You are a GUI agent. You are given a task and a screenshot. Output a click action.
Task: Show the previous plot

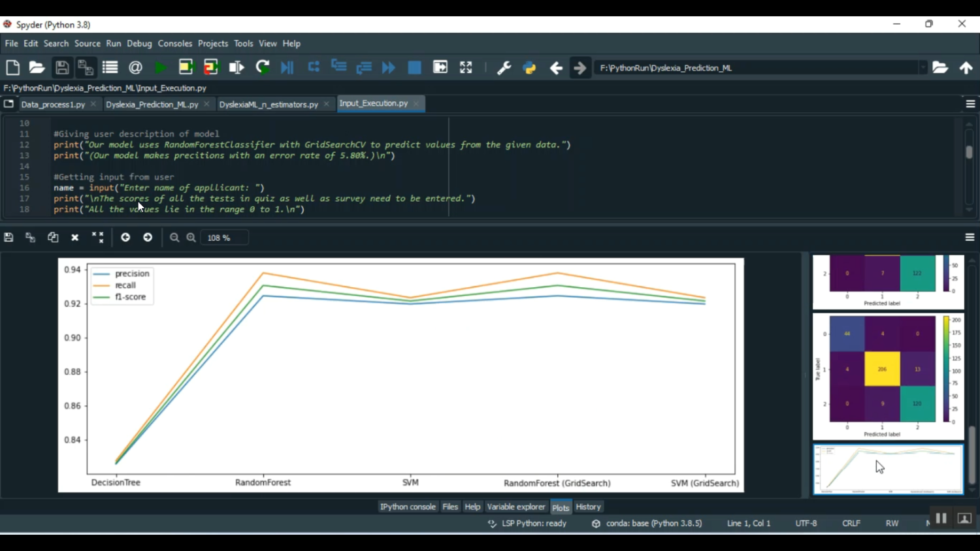pyautogui.click(x=125, y=238)
